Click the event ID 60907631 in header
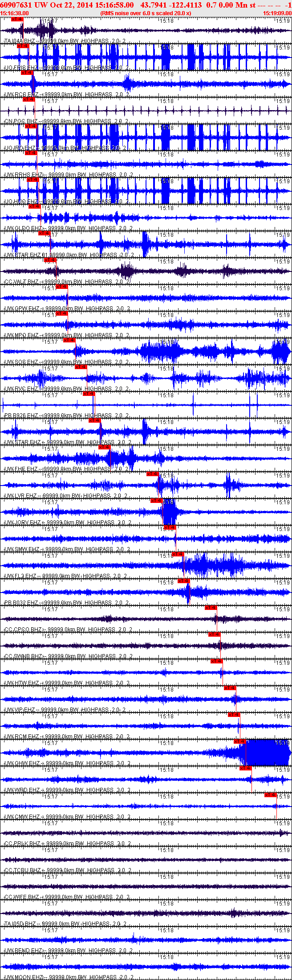 [x=16, y=5]
